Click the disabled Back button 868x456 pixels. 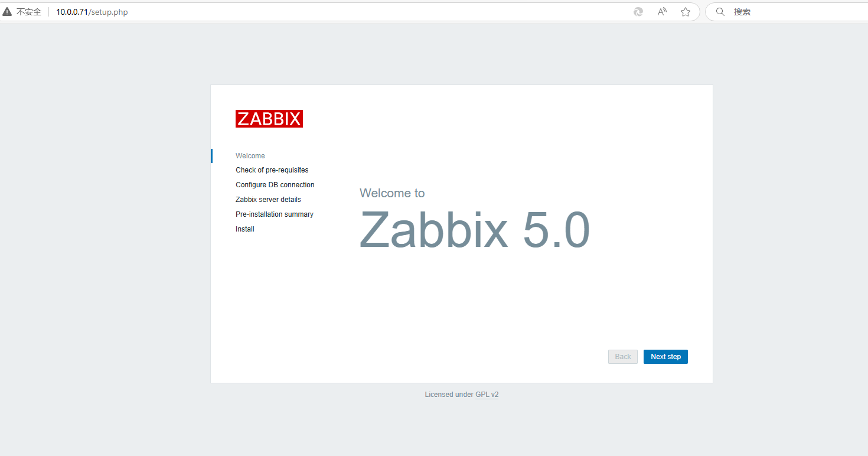click(x=623, y=357)
